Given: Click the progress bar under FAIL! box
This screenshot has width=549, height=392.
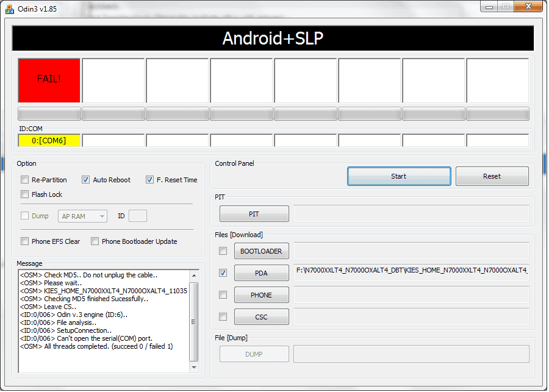Looking at the screenshot, I should click(x=49, y=114).
